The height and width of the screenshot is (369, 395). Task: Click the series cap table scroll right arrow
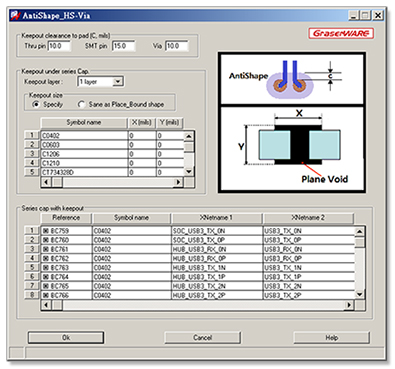pyautogui.click(x=349, y=305)
